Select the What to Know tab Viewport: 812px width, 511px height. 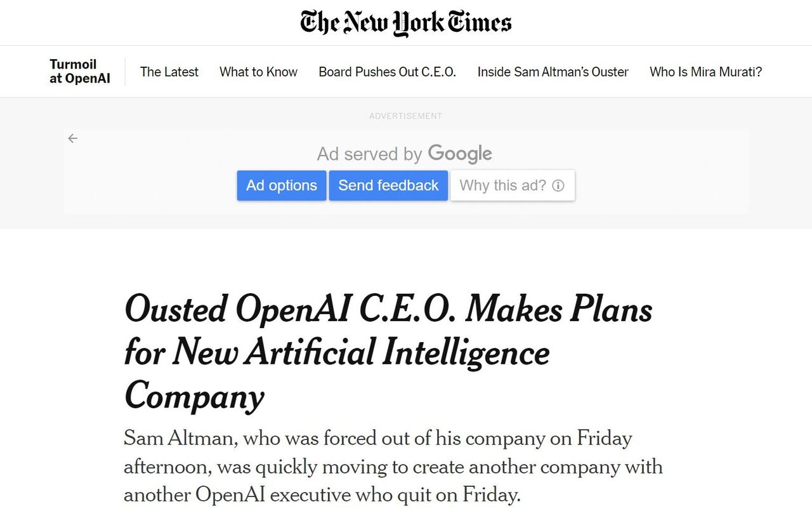pos(258,72)
